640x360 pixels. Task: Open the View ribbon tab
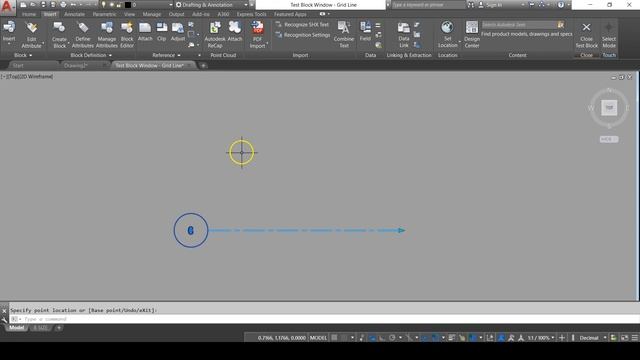pos(129,14)
